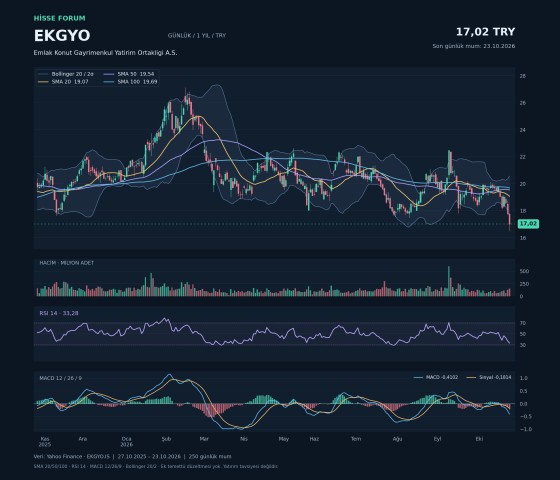
Task: Select the EKGYO ticker title
Action: tap(62, 36)
